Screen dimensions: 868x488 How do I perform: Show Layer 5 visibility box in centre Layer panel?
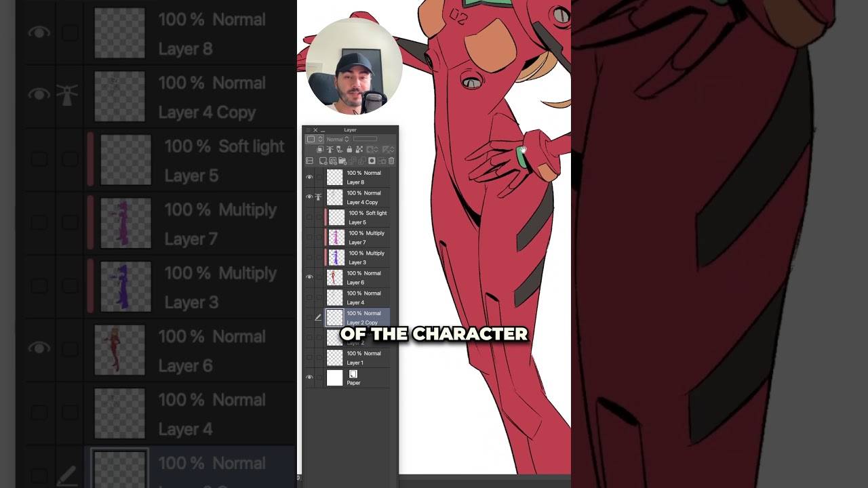pos(309,218)
